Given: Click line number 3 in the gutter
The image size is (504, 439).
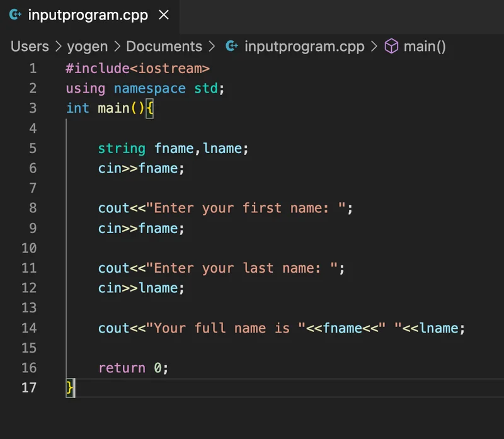Looking at the screenshot, I should [33, 108].
